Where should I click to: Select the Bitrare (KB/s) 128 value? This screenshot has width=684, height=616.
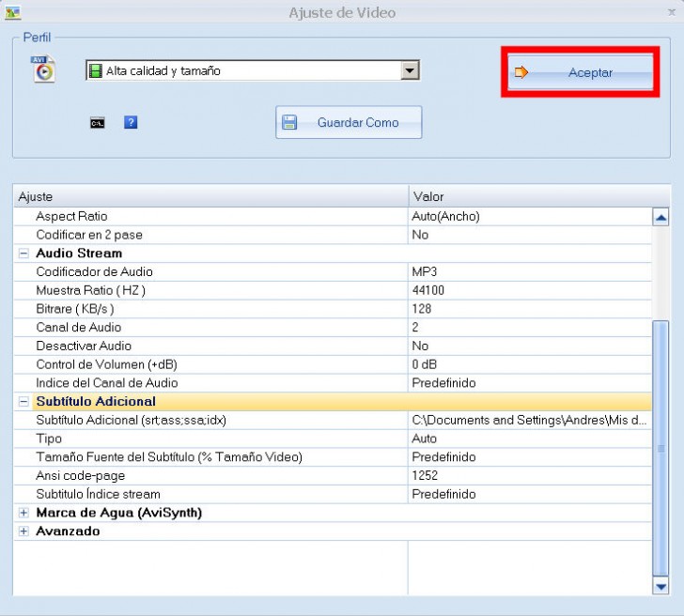(529, 309)
